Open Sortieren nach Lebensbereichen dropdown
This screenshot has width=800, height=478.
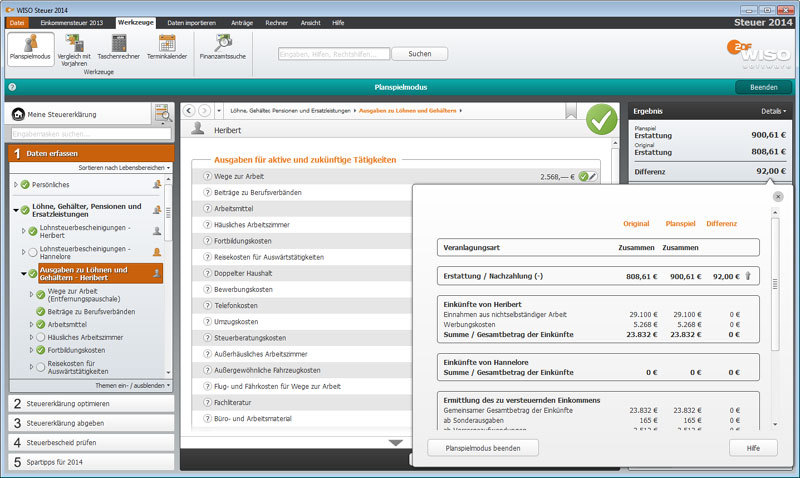coord(124,168)
